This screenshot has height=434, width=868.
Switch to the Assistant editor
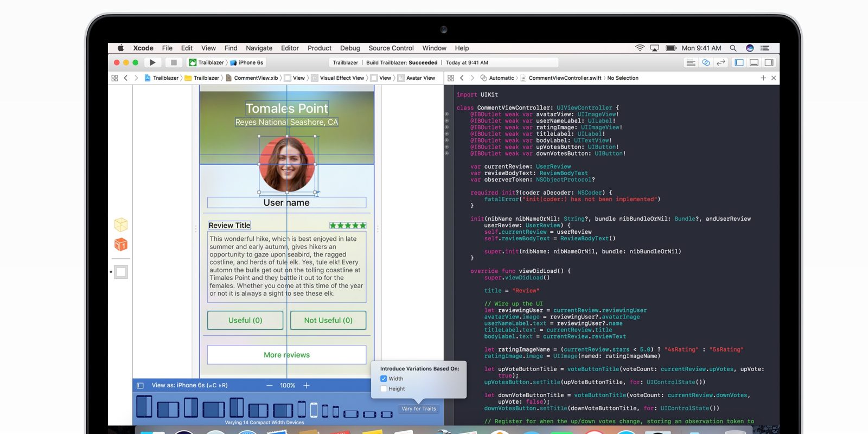click(706, 62)
